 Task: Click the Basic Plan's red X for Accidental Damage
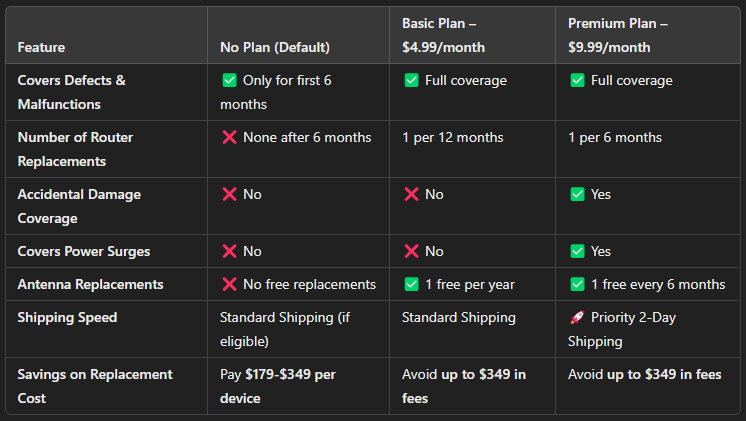pyautogui.click(x=410, y=195)
